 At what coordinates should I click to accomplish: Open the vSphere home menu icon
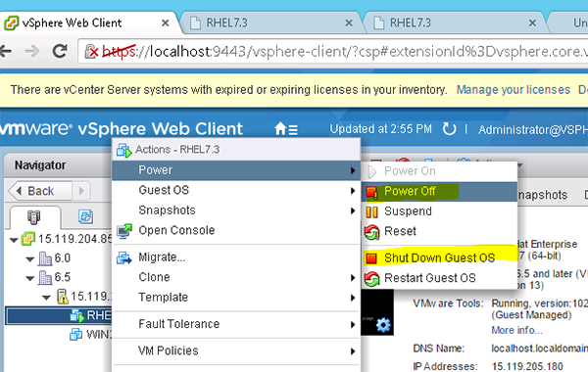coord(286,129)
